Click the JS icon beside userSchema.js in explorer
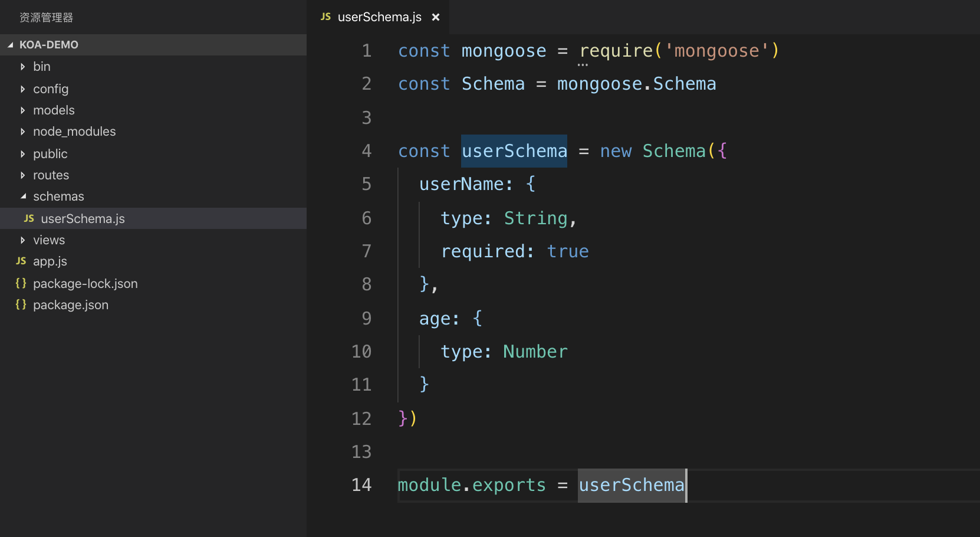Image resolution: width=980 pixels, height=537 pixels. (29, 218)
